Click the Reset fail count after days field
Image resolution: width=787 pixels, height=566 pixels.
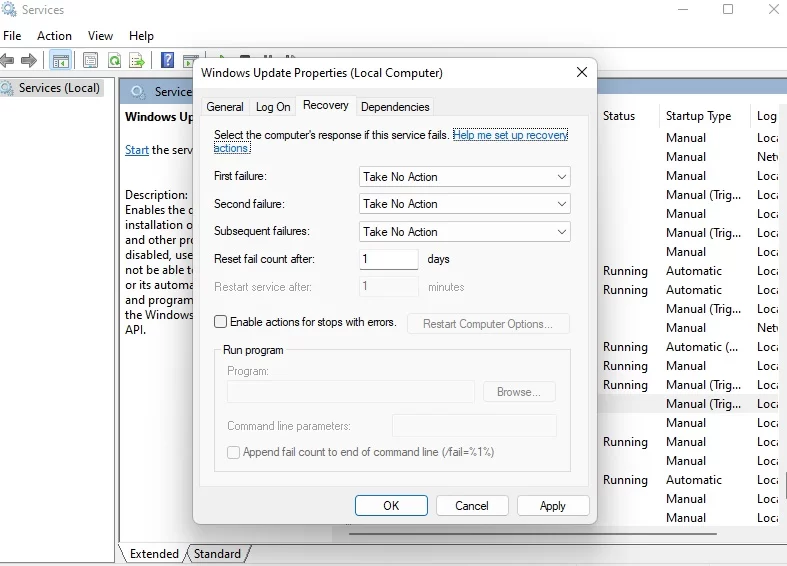point(388,259)
